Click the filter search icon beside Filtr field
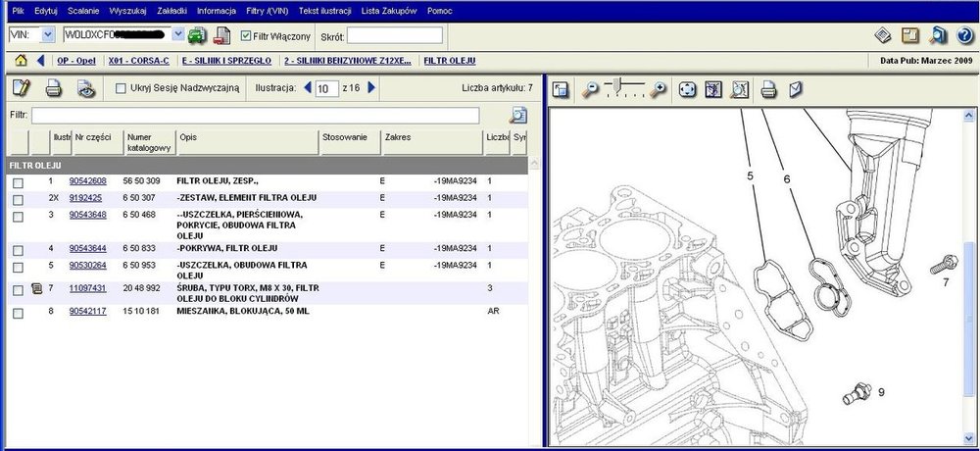Image resolution: width=980 pixels, height=451 pixels. (518, 116)
